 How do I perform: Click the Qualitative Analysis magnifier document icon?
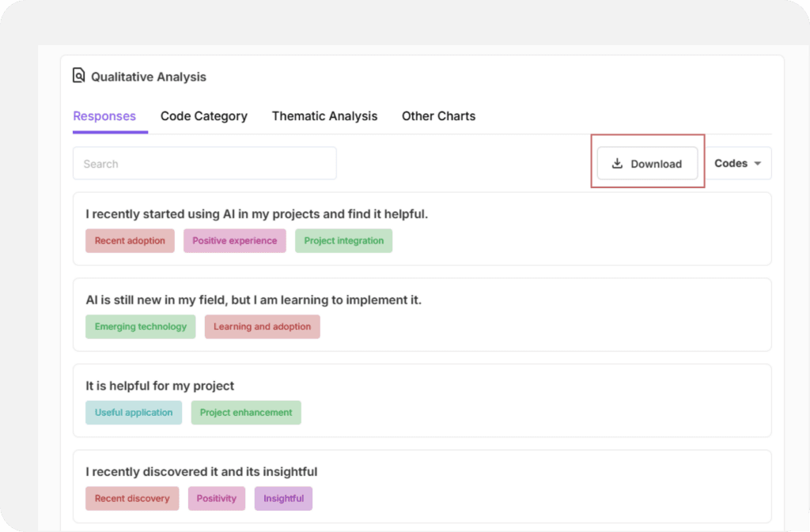point(78,76)
